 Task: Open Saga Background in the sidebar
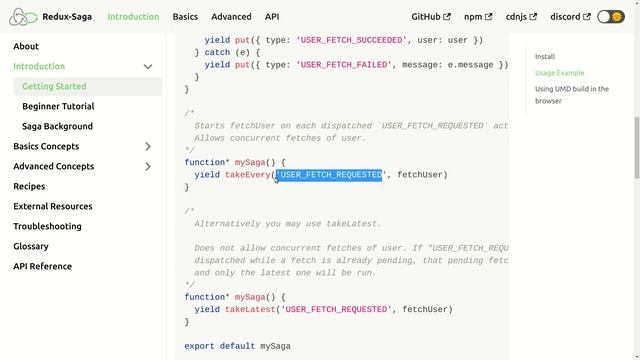(x=57, y=126)
